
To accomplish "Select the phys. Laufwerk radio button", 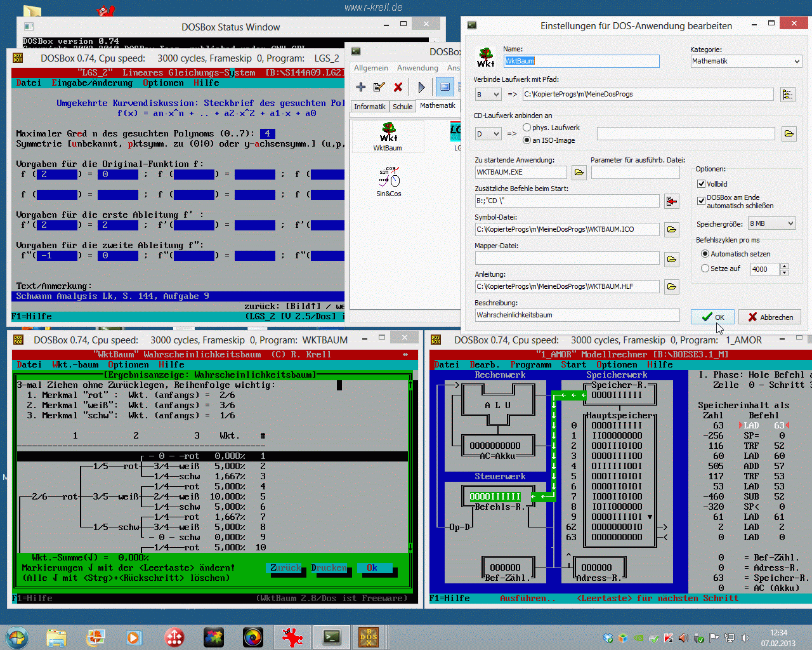I will click(527, 128).
